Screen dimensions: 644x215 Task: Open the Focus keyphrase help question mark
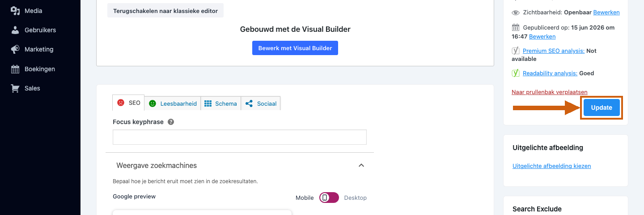[x=171, y=122]
